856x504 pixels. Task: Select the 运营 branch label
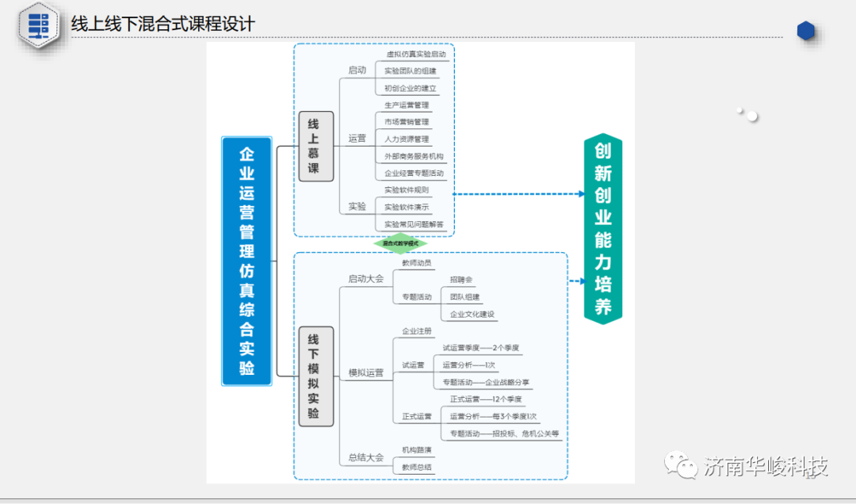356,137
